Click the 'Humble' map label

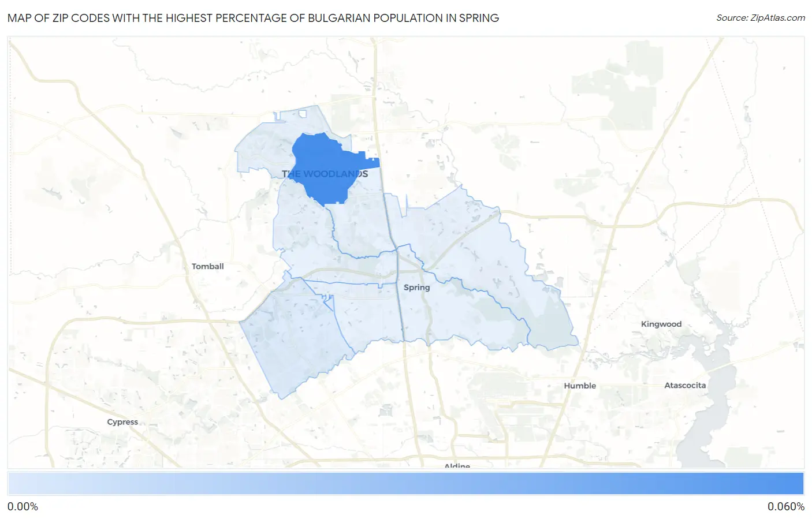tap(580, 386)
